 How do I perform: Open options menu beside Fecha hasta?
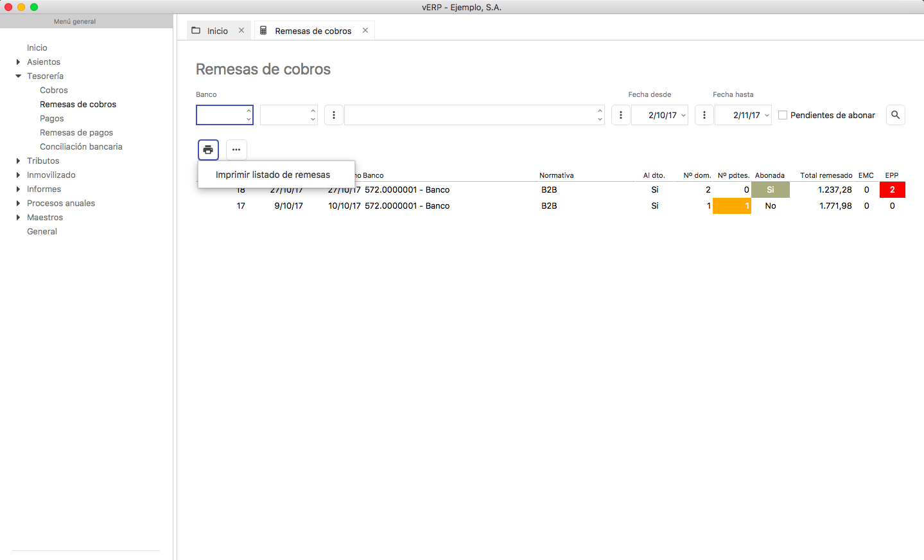704,115
